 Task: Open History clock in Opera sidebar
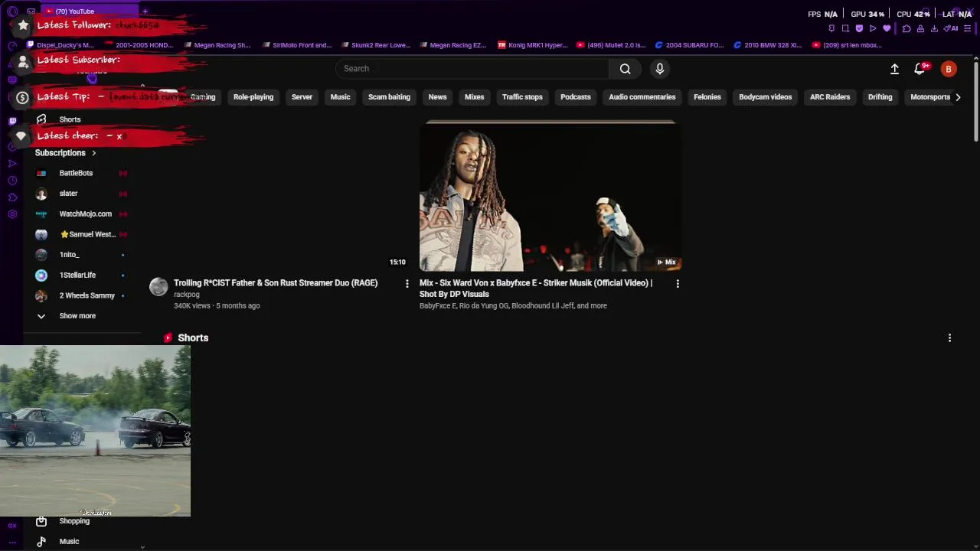point(12,181)
